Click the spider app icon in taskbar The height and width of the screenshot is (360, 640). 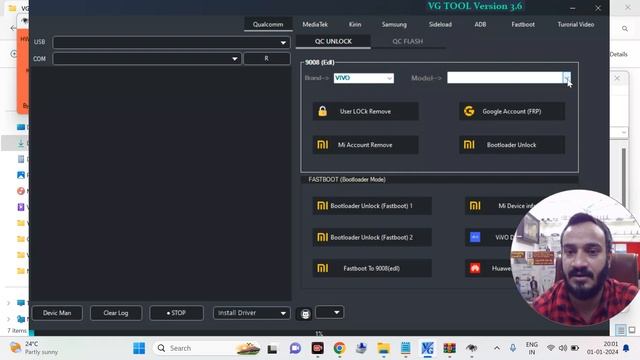click(471, 348)
